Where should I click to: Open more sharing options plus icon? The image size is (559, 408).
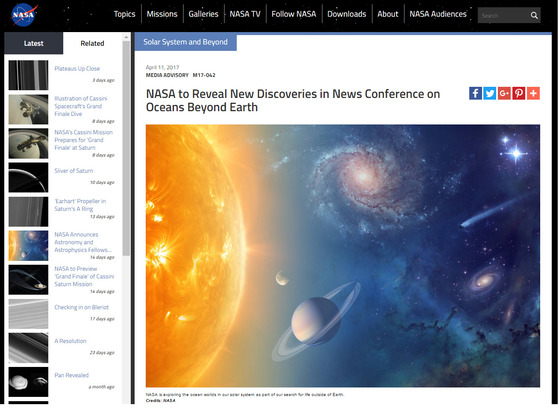(533, 93)
